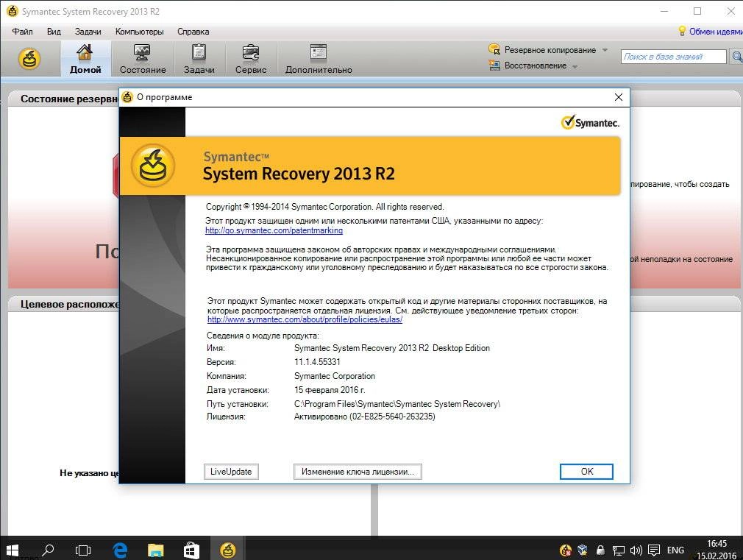Screen dimensions: 743x560
Task: Click the install date 15 февраля 2016 г.
Action: click(330, 390)
